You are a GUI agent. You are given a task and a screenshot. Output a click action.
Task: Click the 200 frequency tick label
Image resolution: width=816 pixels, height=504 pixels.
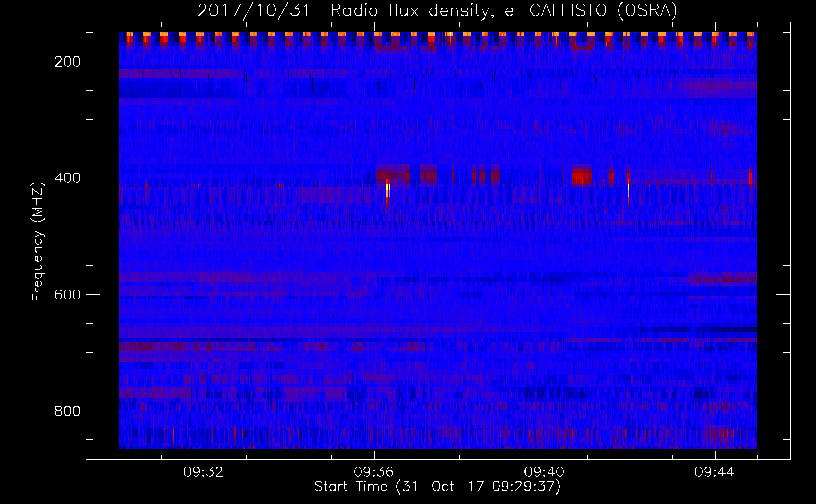click(68, 61)
